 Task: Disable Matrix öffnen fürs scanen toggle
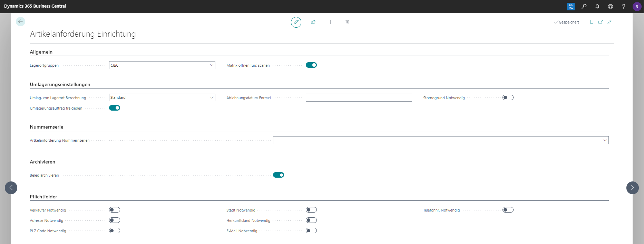(x=311, y=65)
